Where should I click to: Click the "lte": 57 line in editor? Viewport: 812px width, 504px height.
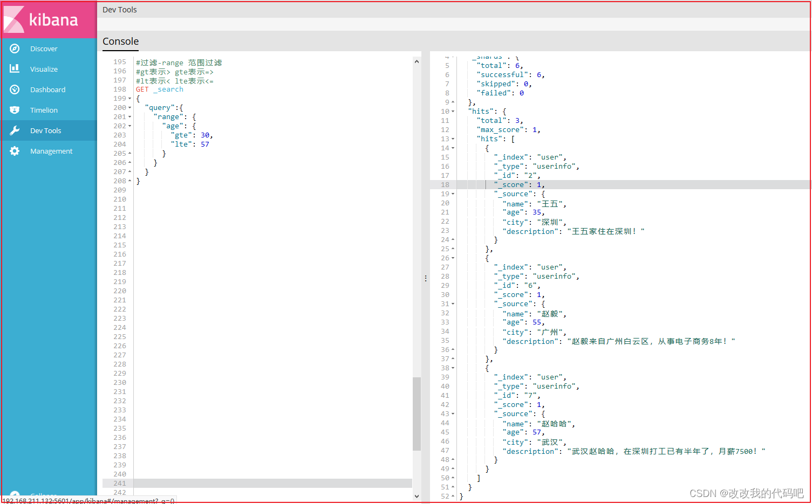(190, 144)
